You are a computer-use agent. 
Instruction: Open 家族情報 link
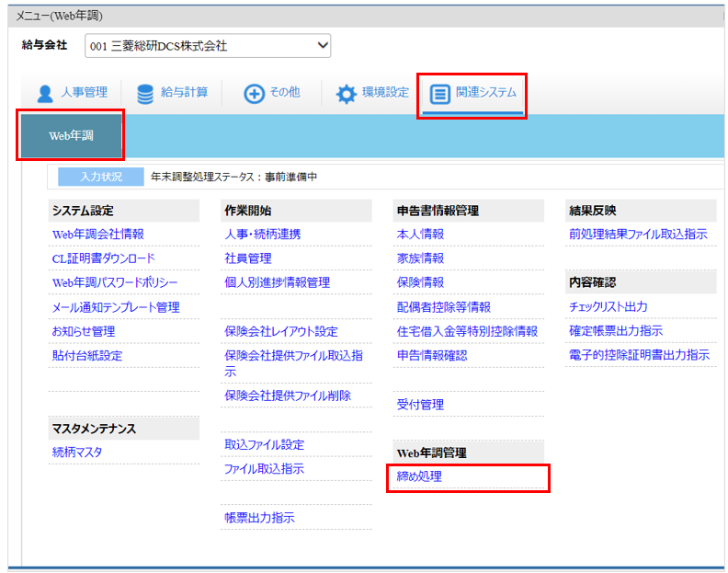click(x=421, y=258)
